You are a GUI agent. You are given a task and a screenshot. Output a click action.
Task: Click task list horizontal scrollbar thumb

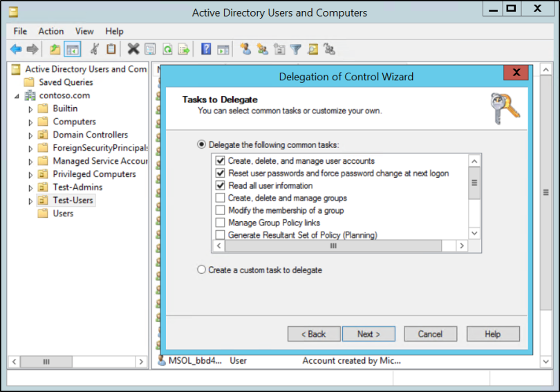point(333,245)
